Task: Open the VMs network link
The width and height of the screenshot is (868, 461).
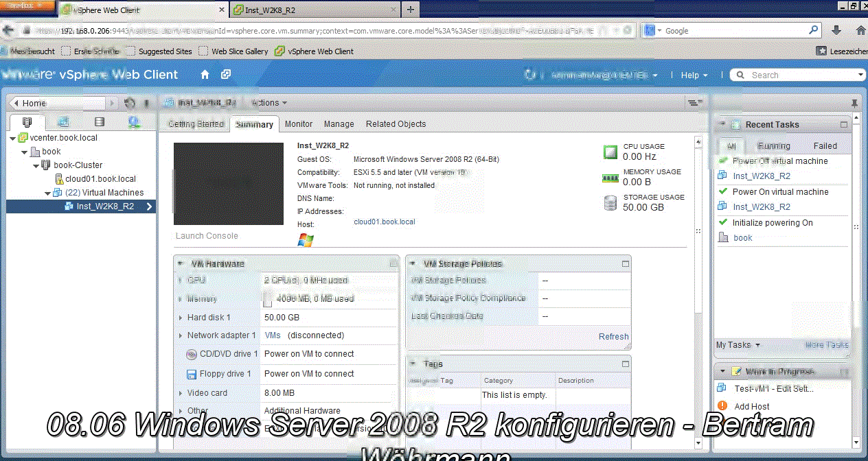Action: 273,335
